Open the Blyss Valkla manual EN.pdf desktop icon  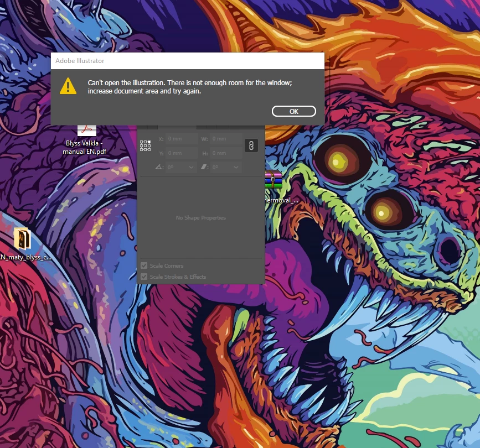click(x=86, y=131)
